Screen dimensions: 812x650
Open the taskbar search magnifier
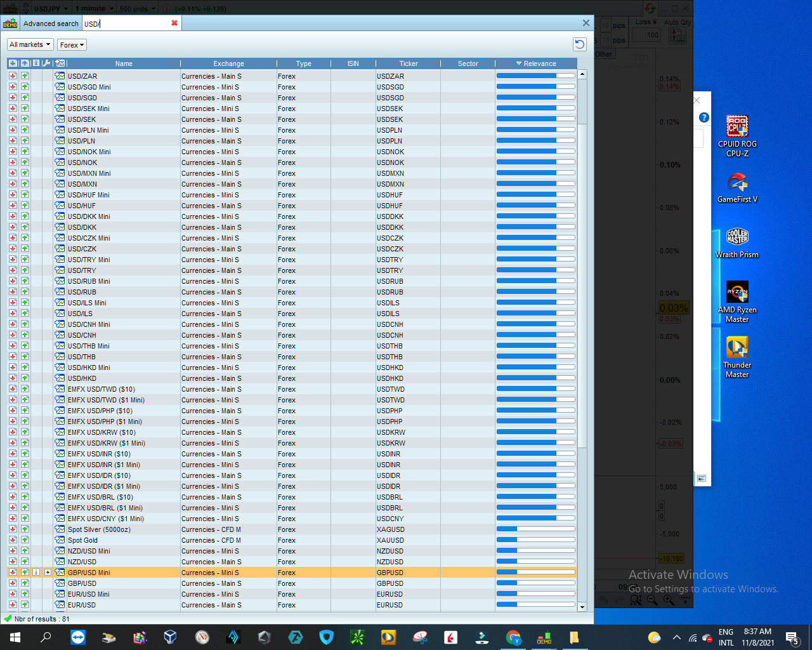[x=46, y=637]
